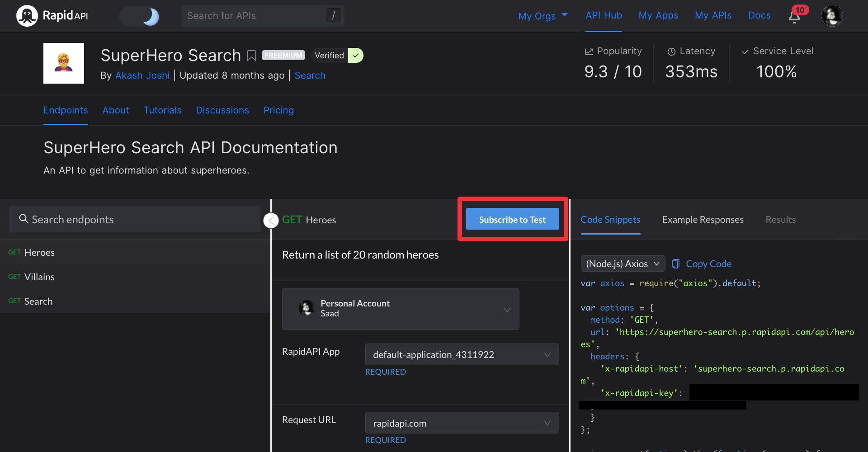The image size is (868, 452).
Task: Switch to the Discussions tab
Action: 222,110
